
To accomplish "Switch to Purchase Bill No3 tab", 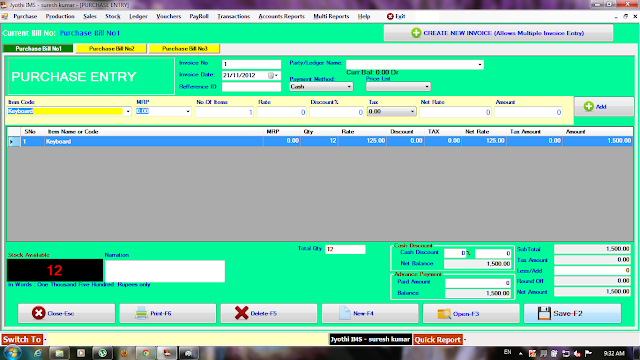I will [x=184, y=49].
